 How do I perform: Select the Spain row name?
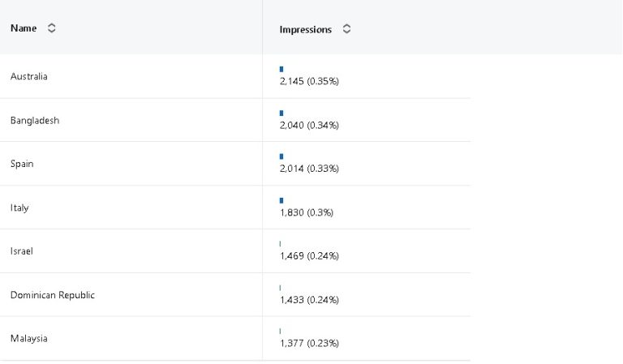click(22, 164)
